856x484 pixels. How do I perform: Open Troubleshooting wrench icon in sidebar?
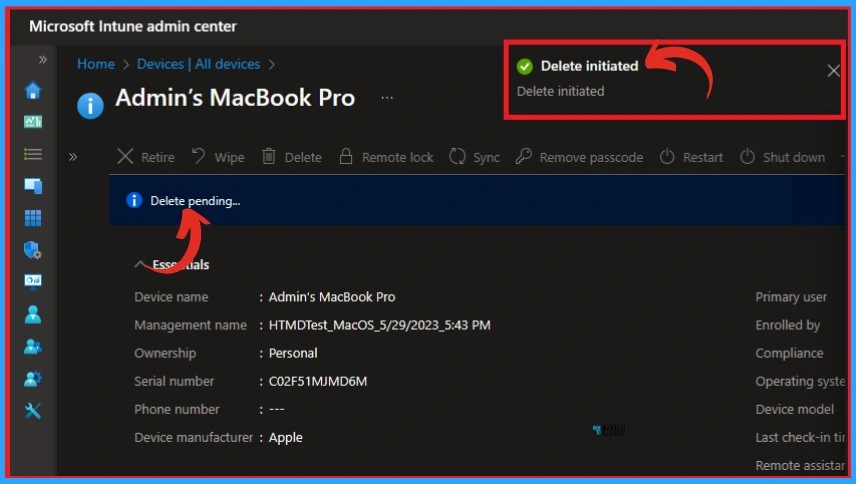point(33,411)
